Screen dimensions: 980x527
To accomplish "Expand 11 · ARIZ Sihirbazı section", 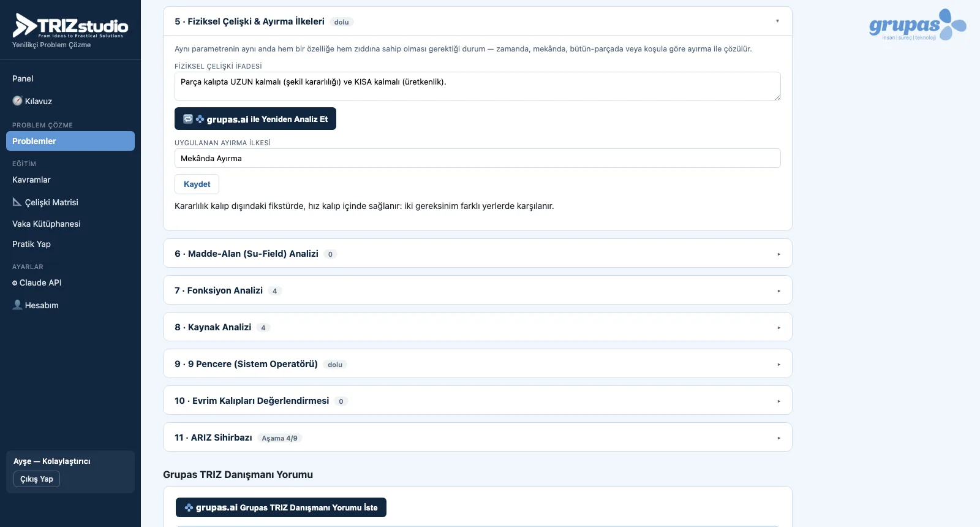I will (478, 438).
